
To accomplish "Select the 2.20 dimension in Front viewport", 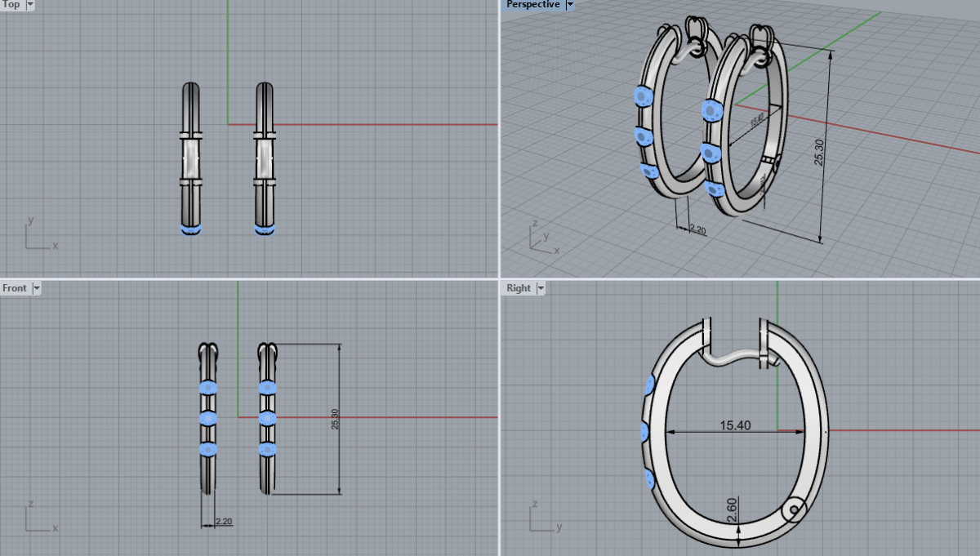I will point(224,521).
